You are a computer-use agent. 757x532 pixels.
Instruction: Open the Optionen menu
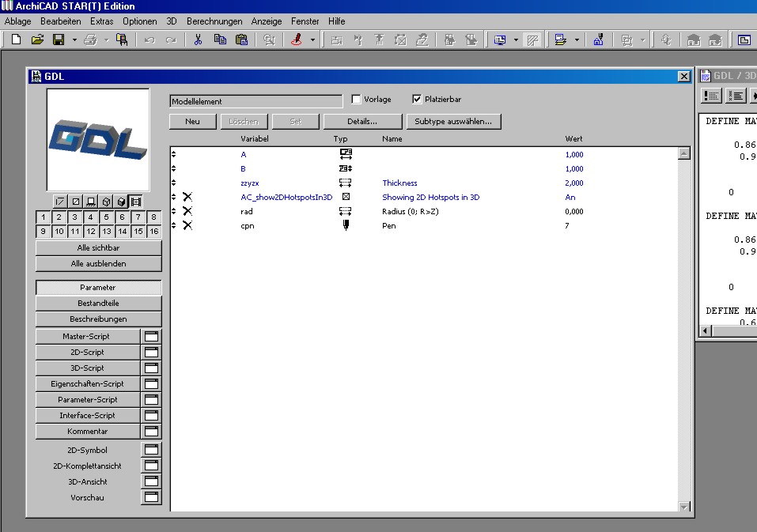139,21
